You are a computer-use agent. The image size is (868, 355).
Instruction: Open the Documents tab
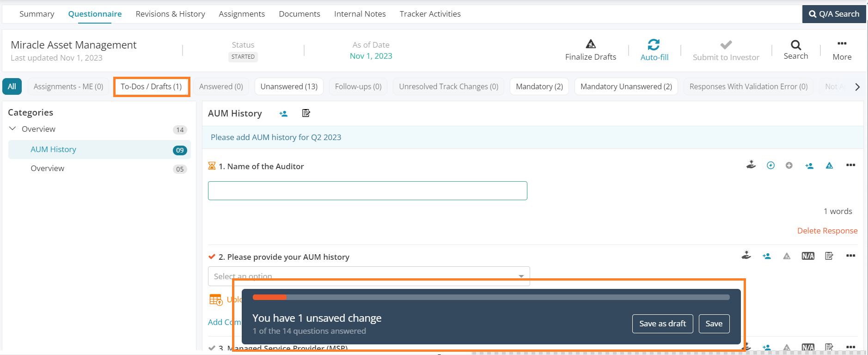300,14
